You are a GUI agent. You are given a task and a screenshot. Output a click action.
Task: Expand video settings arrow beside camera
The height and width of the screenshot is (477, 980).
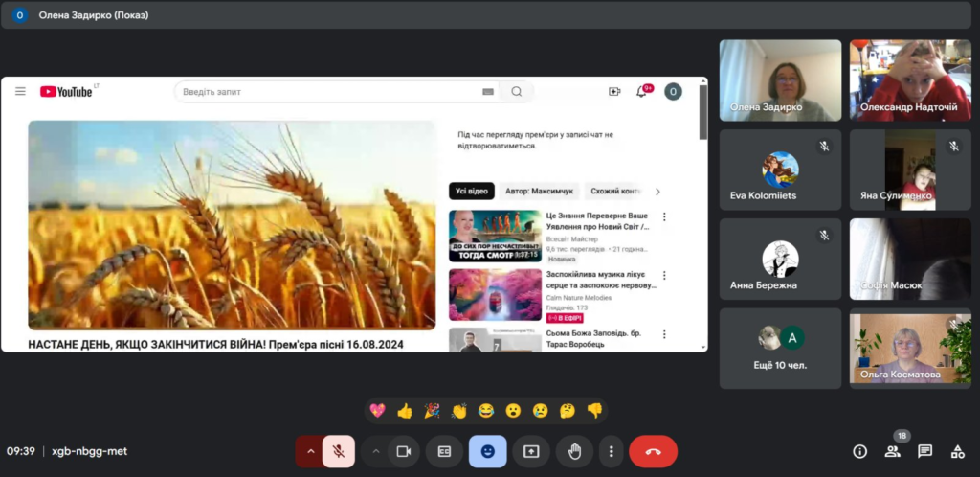[x=375, y=451]
